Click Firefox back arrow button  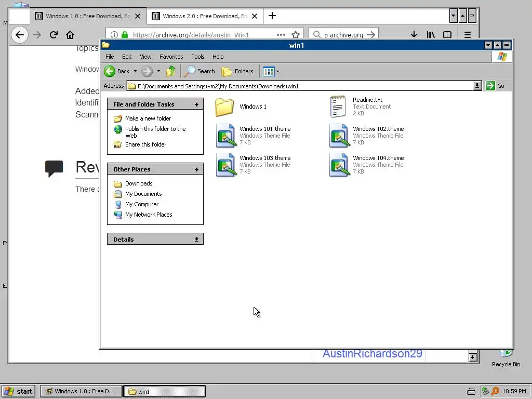coord(20,35)
